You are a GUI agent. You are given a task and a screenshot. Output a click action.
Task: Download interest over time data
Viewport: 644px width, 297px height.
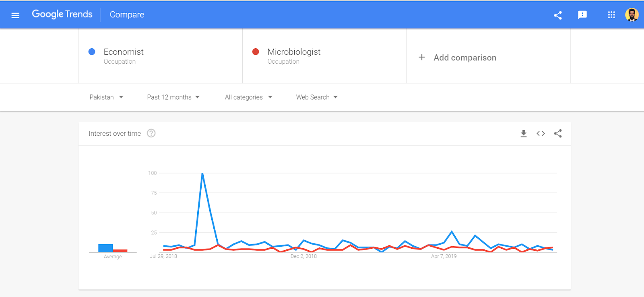click(523, 133)
